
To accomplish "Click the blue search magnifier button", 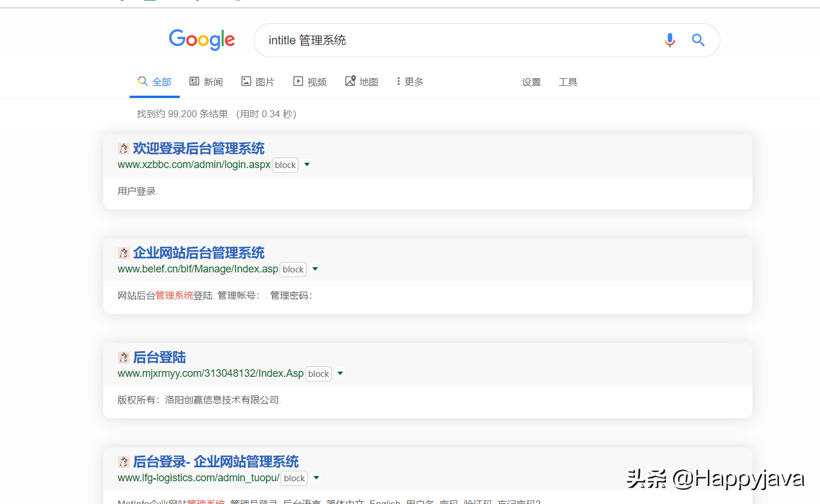I will pyautogui.click(x=698, y=40).
